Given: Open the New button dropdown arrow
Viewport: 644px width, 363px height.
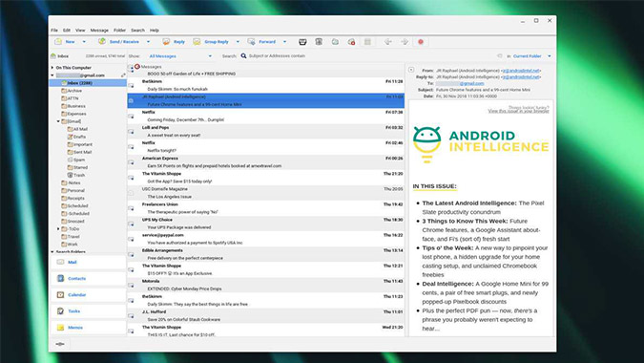Looking at the screenshot, I should (84, 41).
